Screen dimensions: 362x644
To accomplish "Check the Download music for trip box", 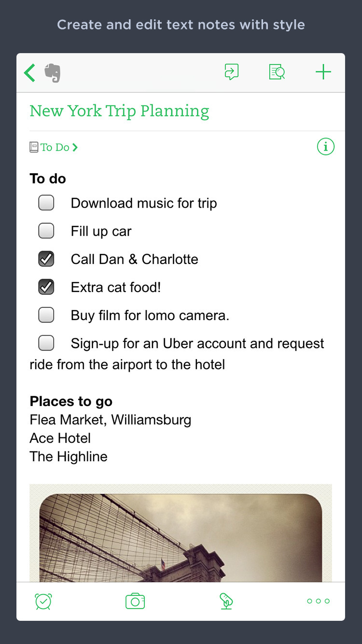I will 46,203.
